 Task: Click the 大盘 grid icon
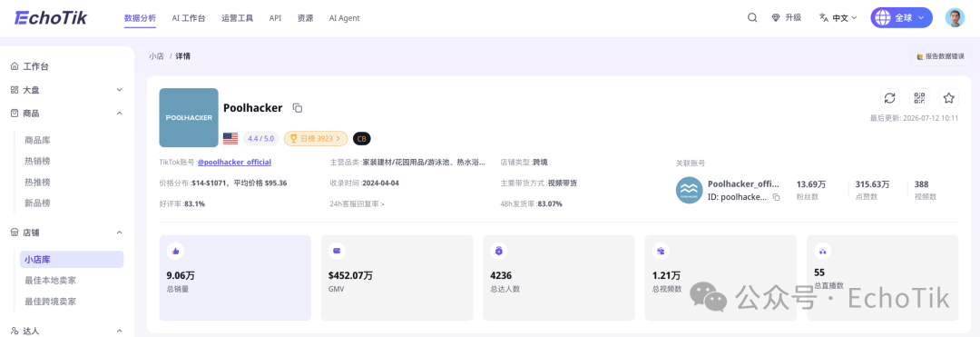(x=15, y=90)
